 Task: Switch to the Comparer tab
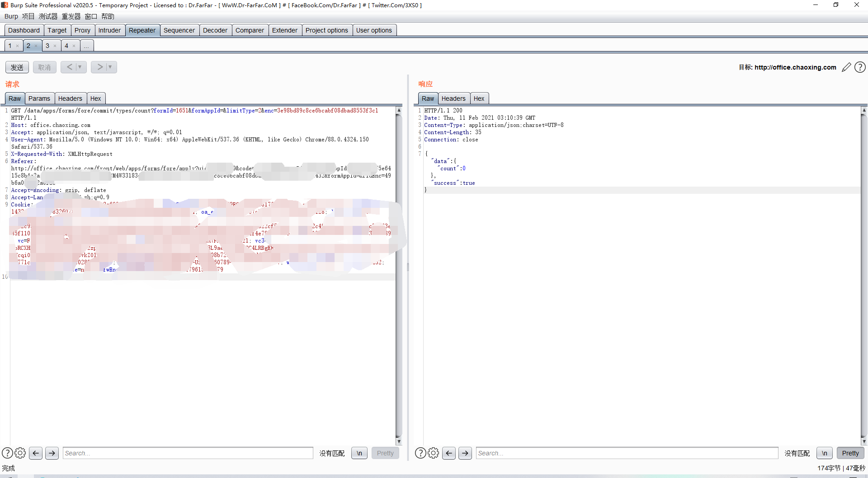pyautogui.click(x=250, y=30)
